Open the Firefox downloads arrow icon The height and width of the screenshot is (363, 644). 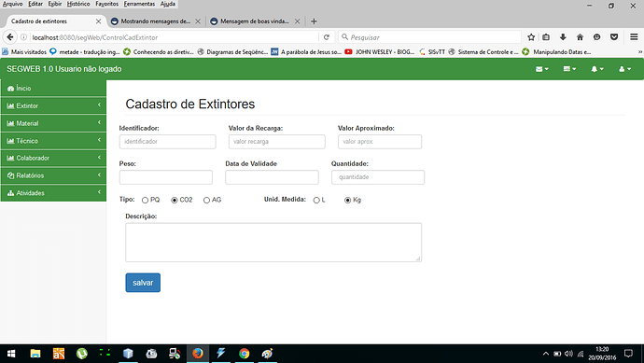click(x=563, y=37)
